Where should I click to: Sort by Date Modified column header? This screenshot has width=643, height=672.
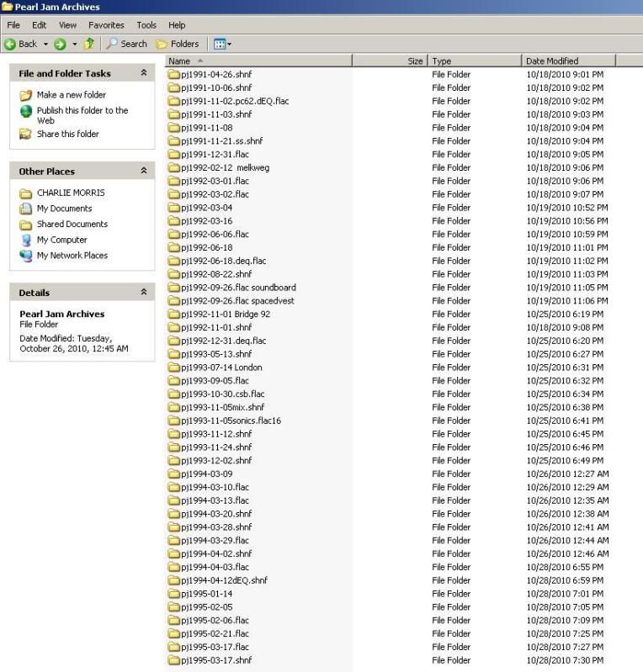coord(569,61)
